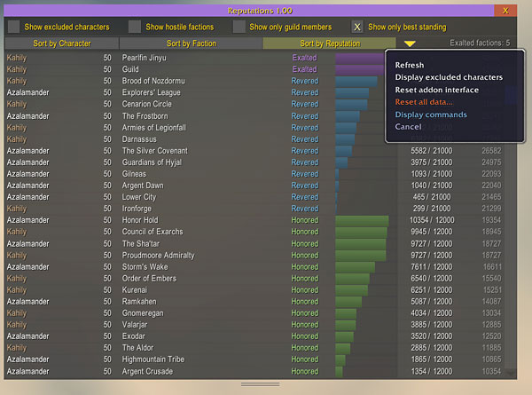Click the Brood of Nozdormu reputation bar
This screenshot has height=395, width=532.
(356, 81)
